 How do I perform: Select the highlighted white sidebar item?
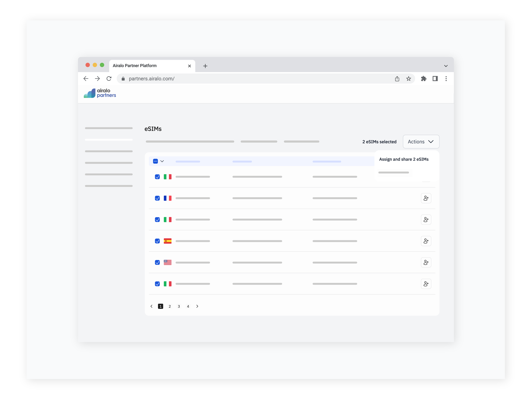pos(109,140)
